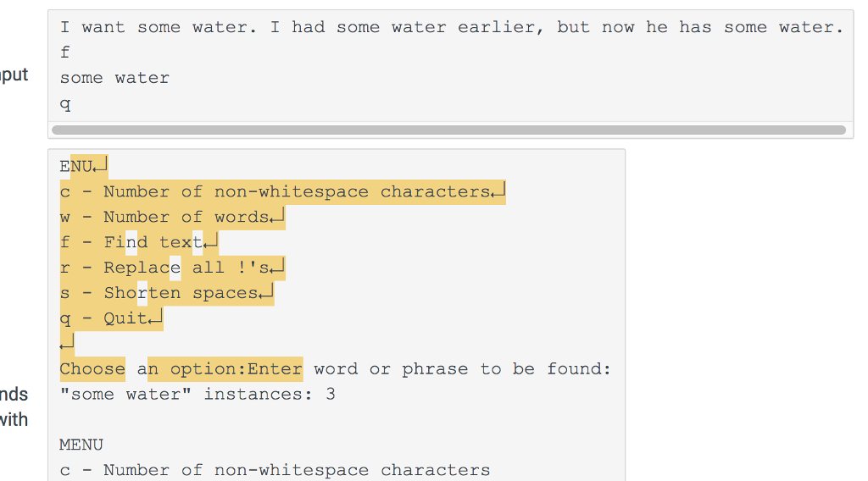Click newline symbol after 'Shorten spaces'
Screen dimensions: 868x481
pos(266,293)
